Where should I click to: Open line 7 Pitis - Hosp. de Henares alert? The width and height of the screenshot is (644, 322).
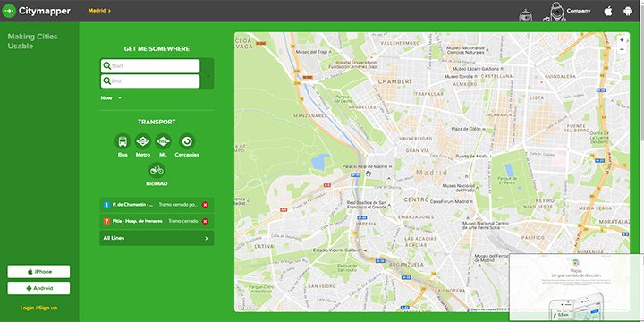(x=157, y=221)
